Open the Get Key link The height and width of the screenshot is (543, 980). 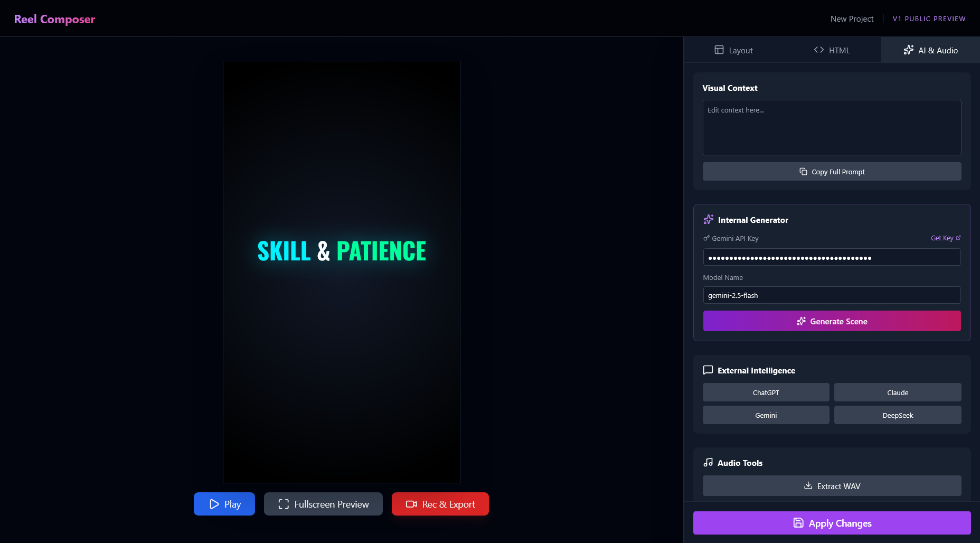click(946, 238)
